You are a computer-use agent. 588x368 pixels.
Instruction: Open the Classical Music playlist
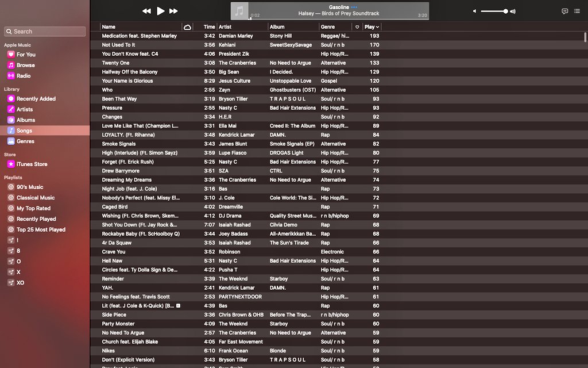point(35,198)
